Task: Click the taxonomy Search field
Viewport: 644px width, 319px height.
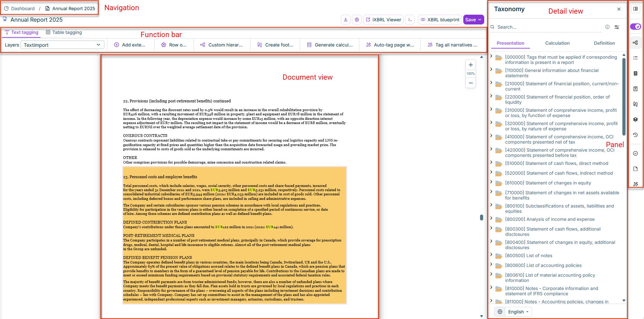Action: [x=549, y=27]
